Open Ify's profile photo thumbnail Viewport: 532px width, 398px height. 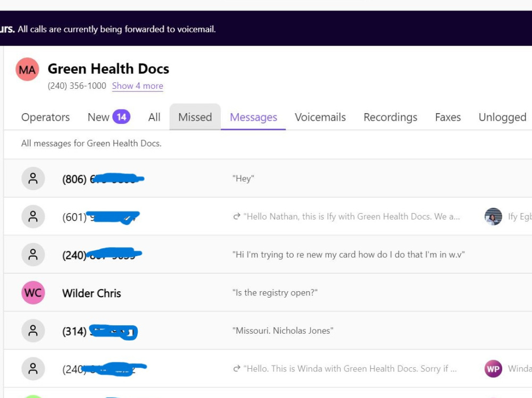(493, 216)
